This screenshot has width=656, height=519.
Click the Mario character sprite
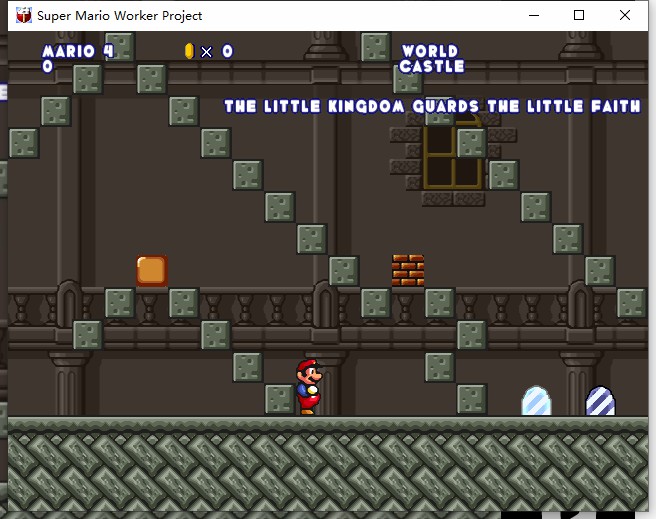(309, 387)
